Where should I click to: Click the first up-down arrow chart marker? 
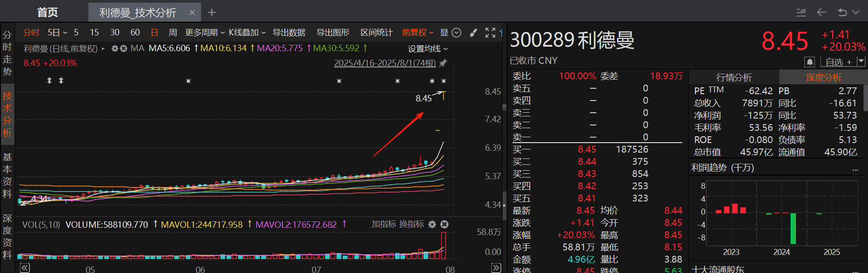(49, 81)
